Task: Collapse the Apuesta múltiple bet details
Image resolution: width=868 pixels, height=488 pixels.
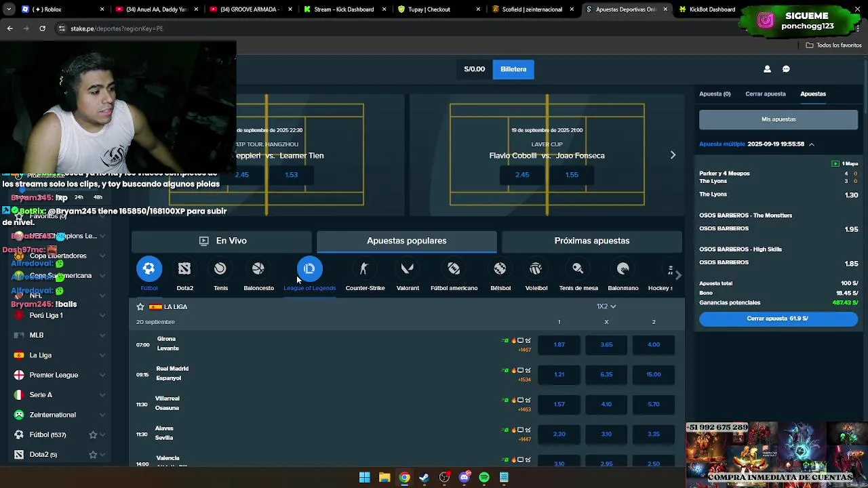Action: point(811,144)
